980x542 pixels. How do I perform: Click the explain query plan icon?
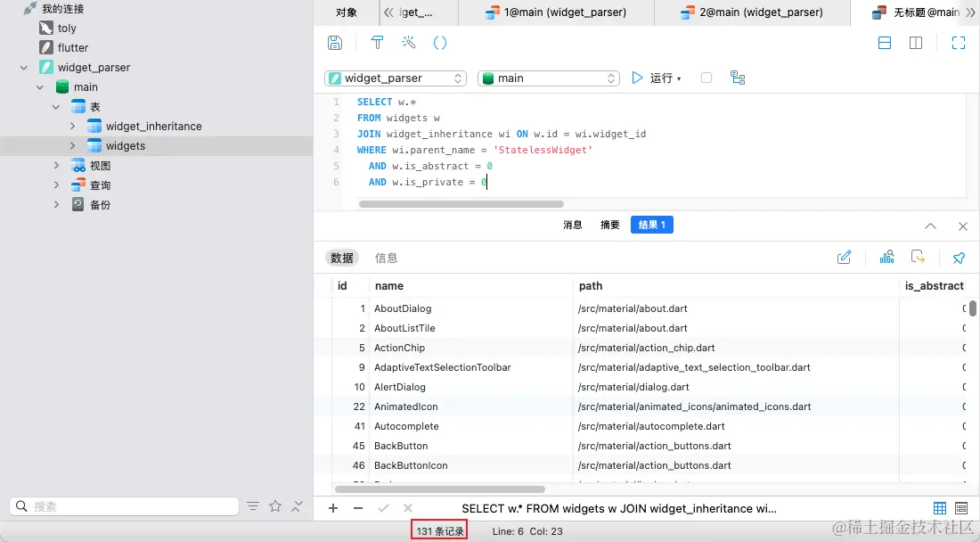(x=738, y=78)
